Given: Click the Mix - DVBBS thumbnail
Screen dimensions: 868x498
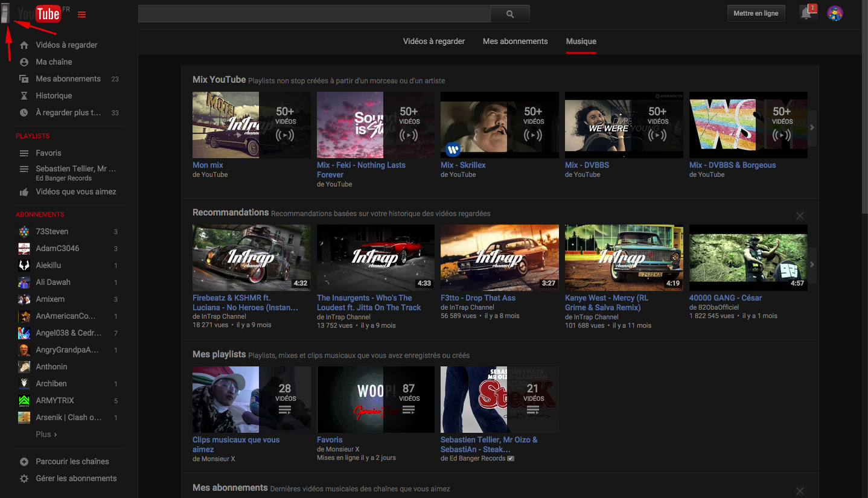Looking at the screenshot, I should pyautogui.click(x=624, y=125).
